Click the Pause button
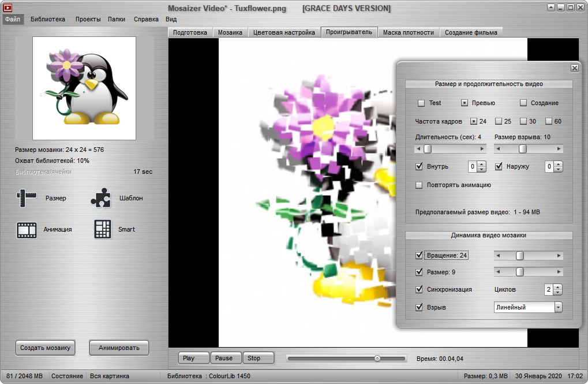Image resolution: width=588 pixels, height=384 pixels. coord(226,358)
